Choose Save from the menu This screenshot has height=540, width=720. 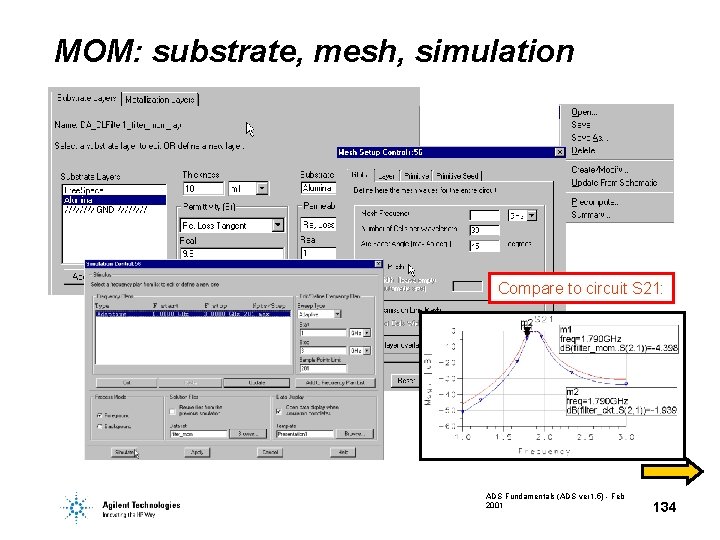pos(581,124)
